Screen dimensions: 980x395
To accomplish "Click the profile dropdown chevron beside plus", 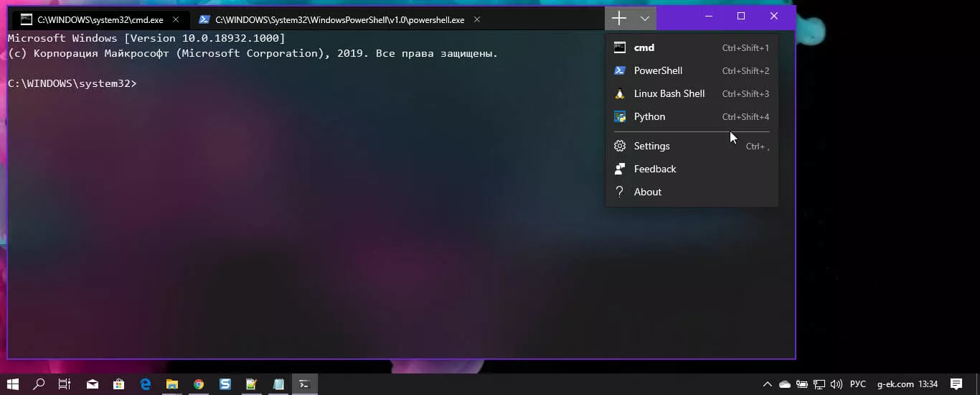I will point(644,19).
